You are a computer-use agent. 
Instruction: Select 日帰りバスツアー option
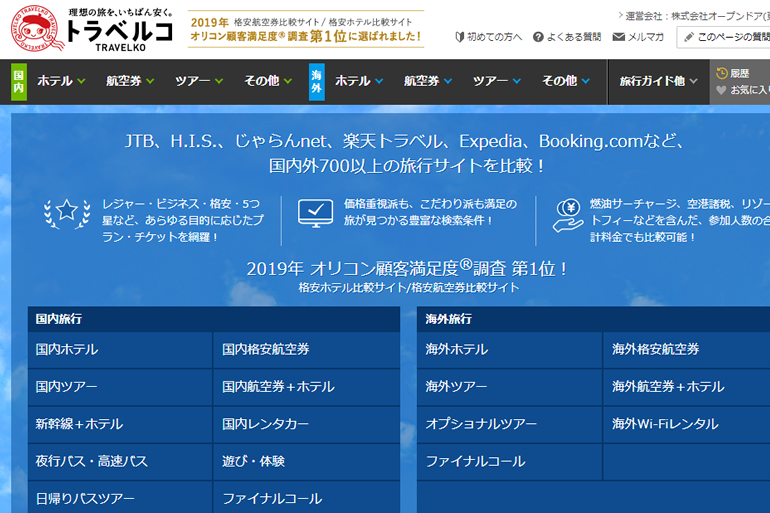(120, 497)
